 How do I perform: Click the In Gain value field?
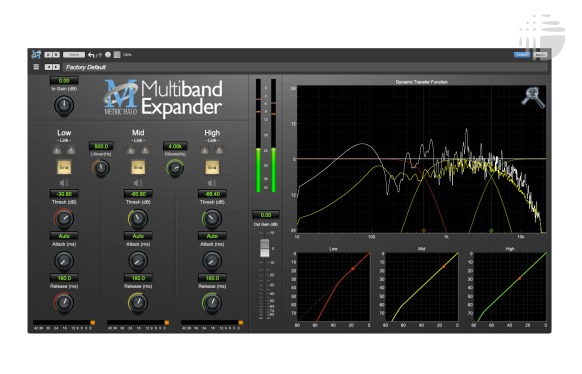click(64, 81)
